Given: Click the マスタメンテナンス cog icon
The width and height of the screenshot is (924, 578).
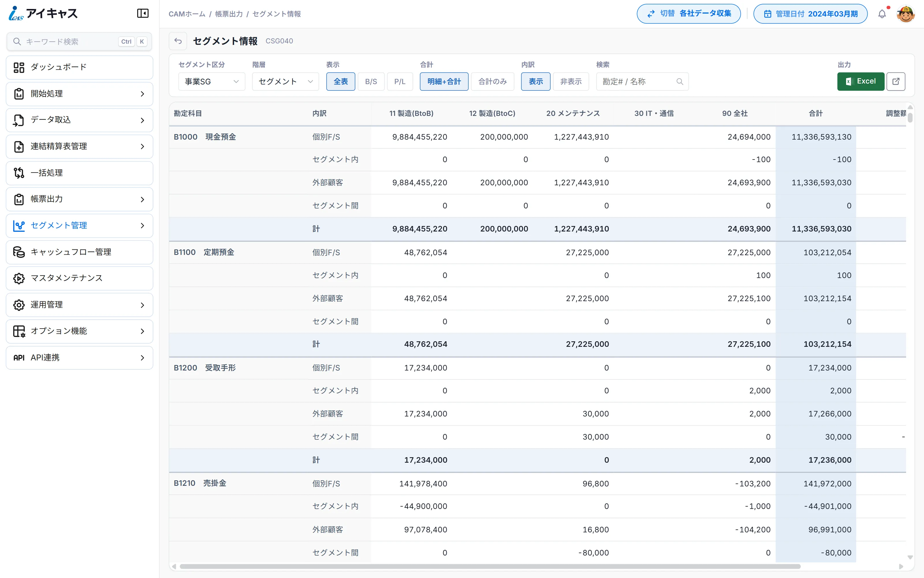Looking at the screenshot, I should click(19, 278).
